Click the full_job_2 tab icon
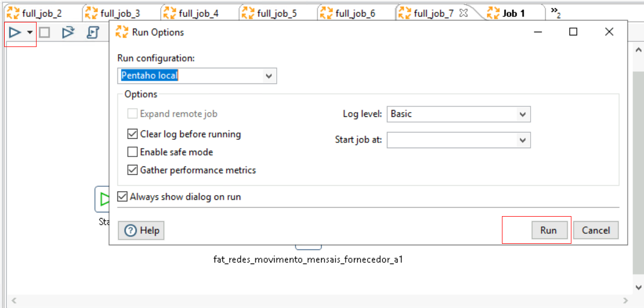Screen dimensions: 644x308 click(x=13, y=13)
